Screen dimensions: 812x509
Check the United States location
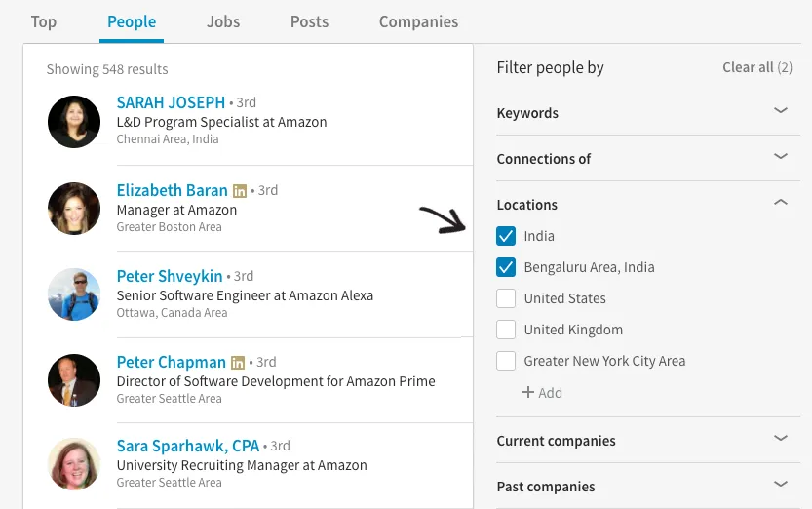506,298
